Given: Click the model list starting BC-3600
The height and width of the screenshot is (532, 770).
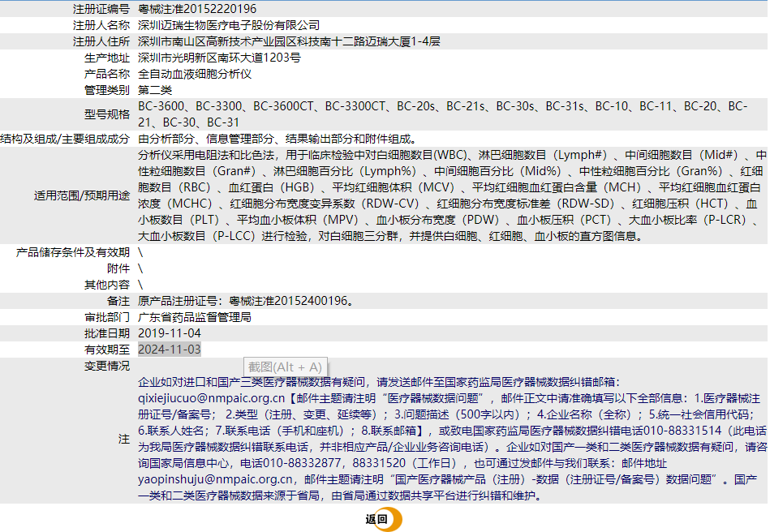Looking at the screenshot, I should click(443, 114).
